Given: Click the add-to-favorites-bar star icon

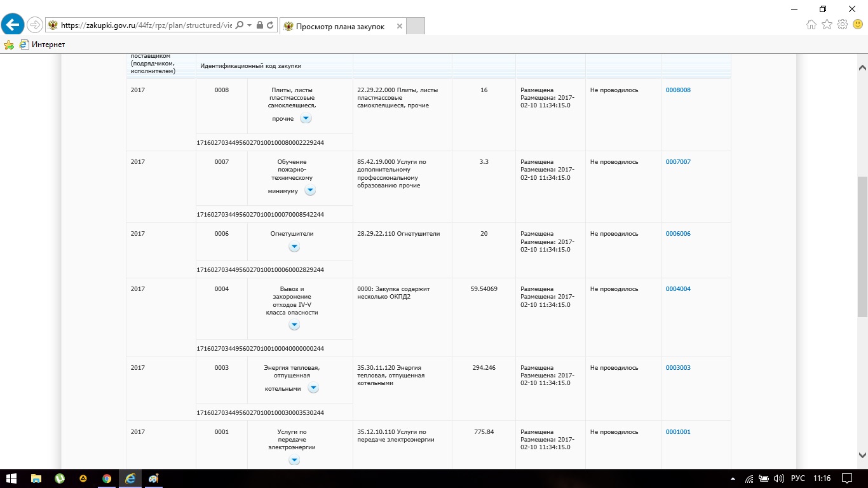Looking at the screenshot, I should tap(9, 44).
